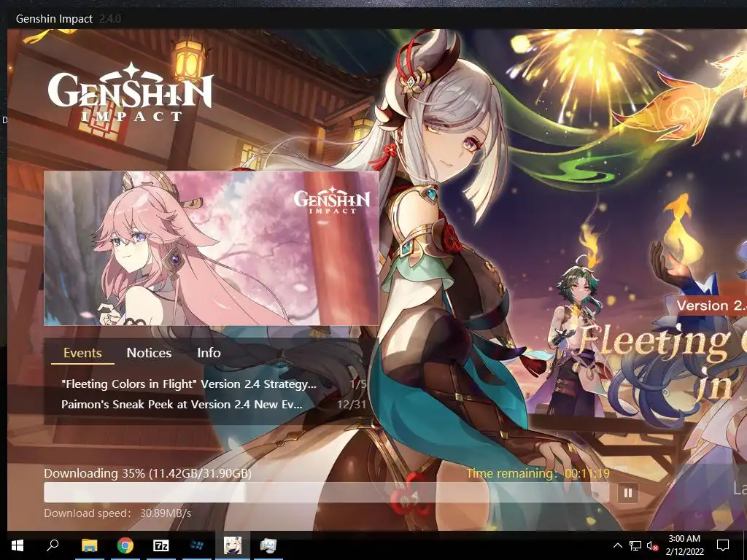Click the Time remaining 00:11:19 text
This screenshot has height=560, width=747.
pyautogui.click(x=538, y=473)
